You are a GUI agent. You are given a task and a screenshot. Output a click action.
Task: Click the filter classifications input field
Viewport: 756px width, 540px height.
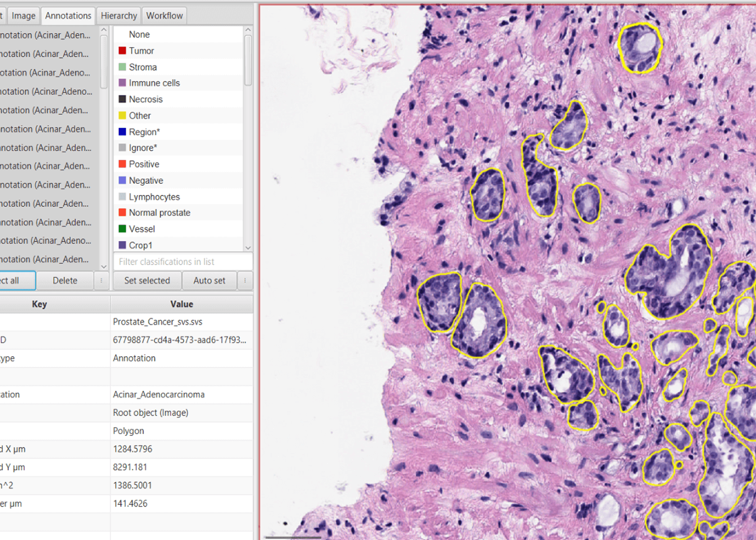coord(183,261)
